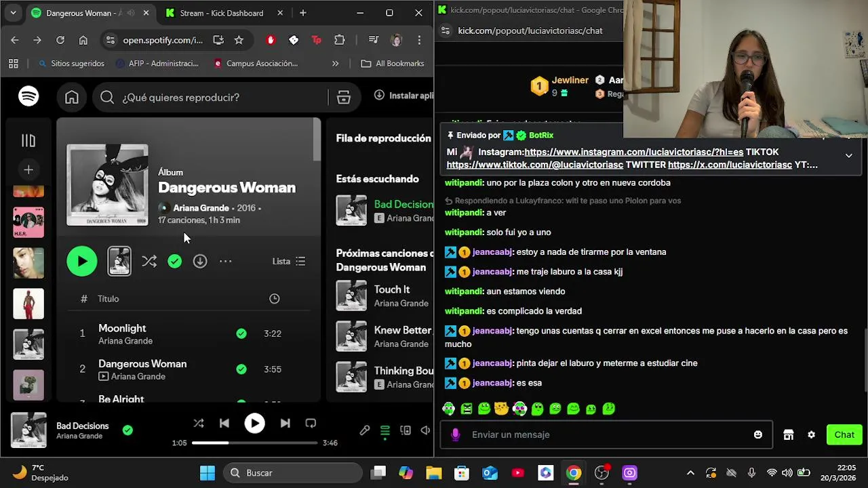Open the 'Campus Asociación' bookmark
This screenshot has height=488, width=868.
click(x=256, y=64)
